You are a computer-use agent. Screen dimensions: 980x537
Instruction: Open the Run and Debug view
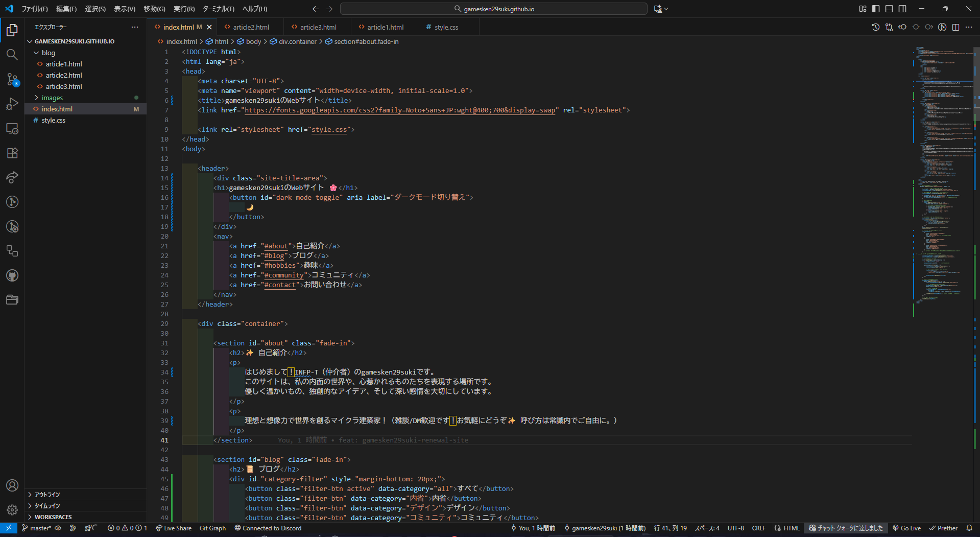(12, 104)
